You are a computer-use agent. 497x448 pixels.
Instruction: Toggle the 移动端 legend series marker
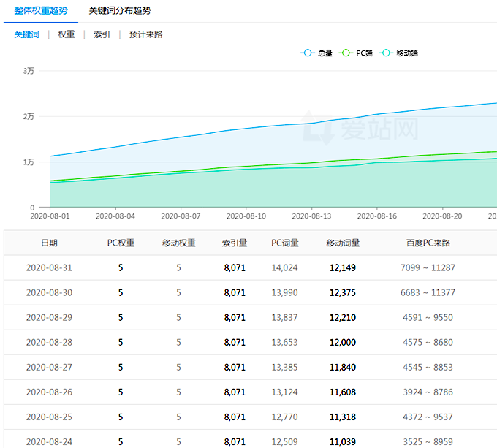click(x=386, y=53)
